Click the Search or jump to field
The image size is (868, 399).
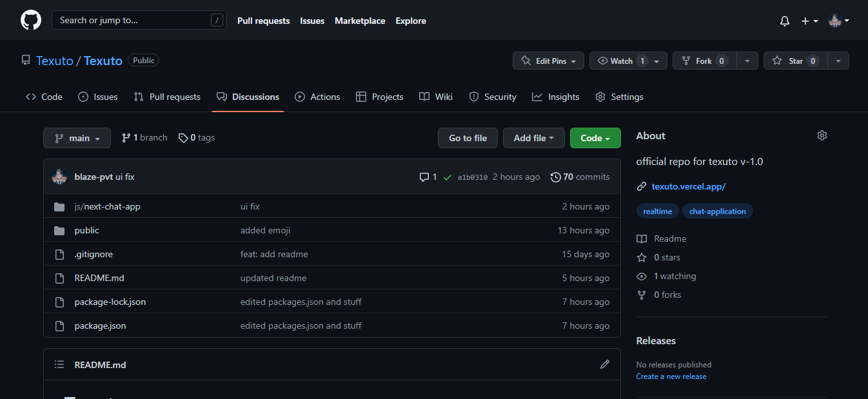coord(139,20)
